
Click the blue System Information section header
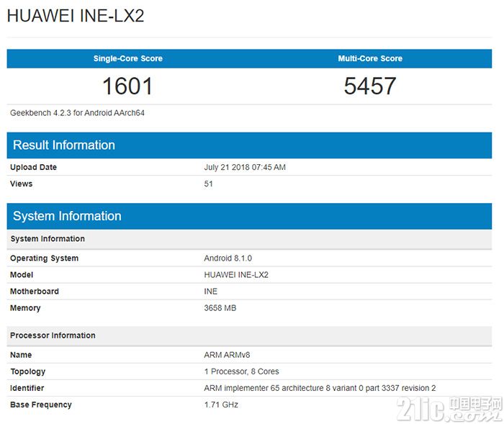pos(67,216)
